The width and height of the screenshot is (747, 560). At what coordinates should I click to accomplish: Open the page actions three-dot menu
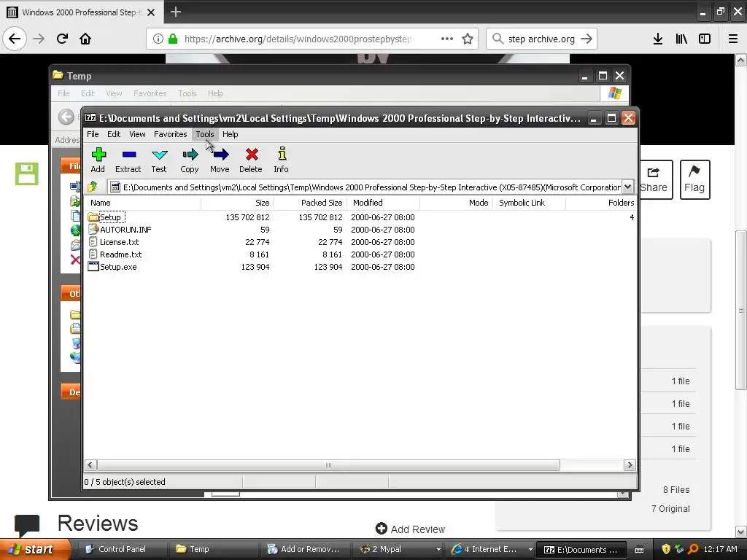pos(447,39)
